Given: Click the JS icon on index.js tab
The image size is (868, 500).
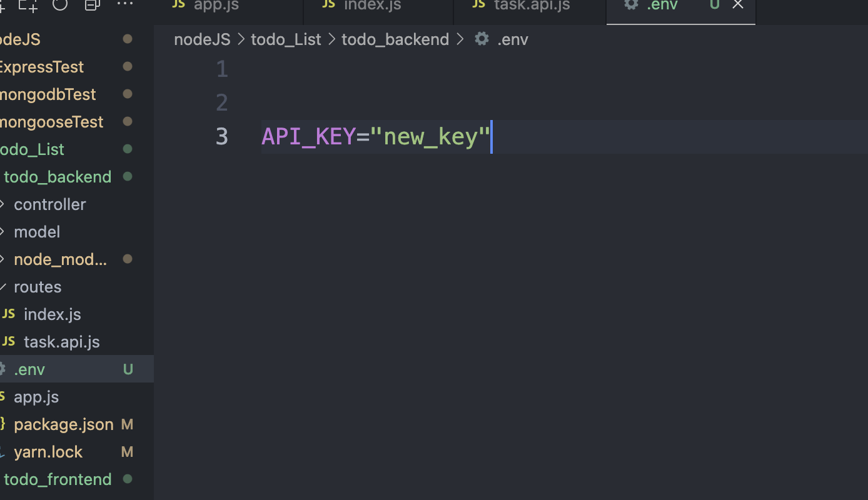Looking at the screenshot, I should [x=328, y=4].
